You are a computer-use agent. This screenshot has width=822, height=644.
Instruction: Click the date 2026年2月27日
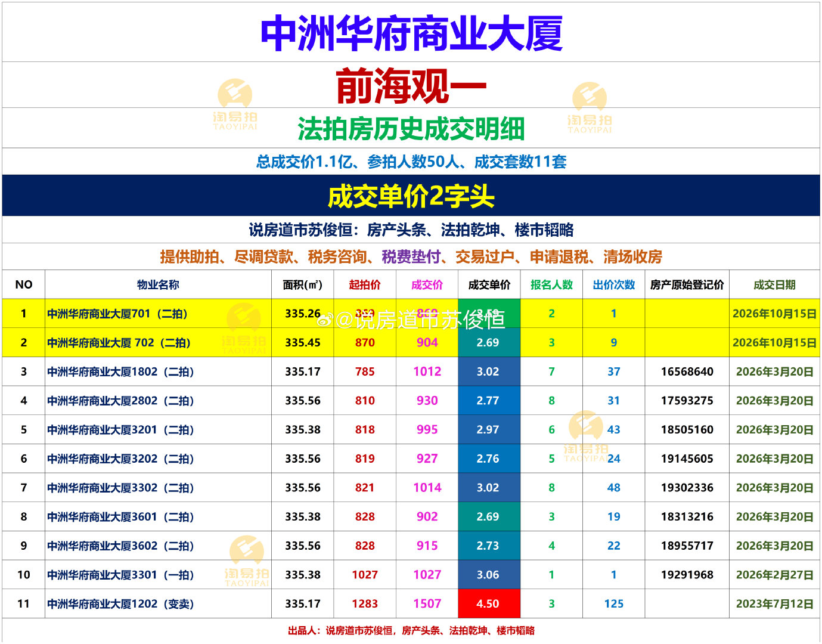pos(774,575)
